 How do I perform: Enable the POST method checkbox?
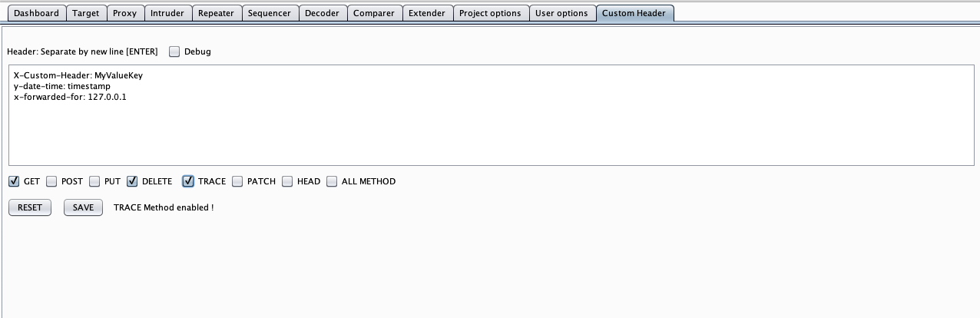coord(51,181)
